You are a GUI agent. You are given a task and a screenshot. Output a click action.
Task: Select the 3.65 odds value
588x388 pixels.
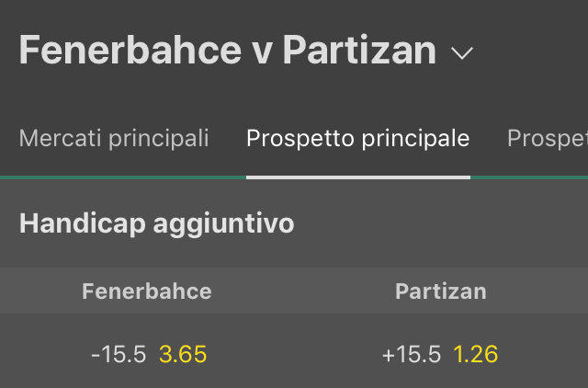[183, 354]
